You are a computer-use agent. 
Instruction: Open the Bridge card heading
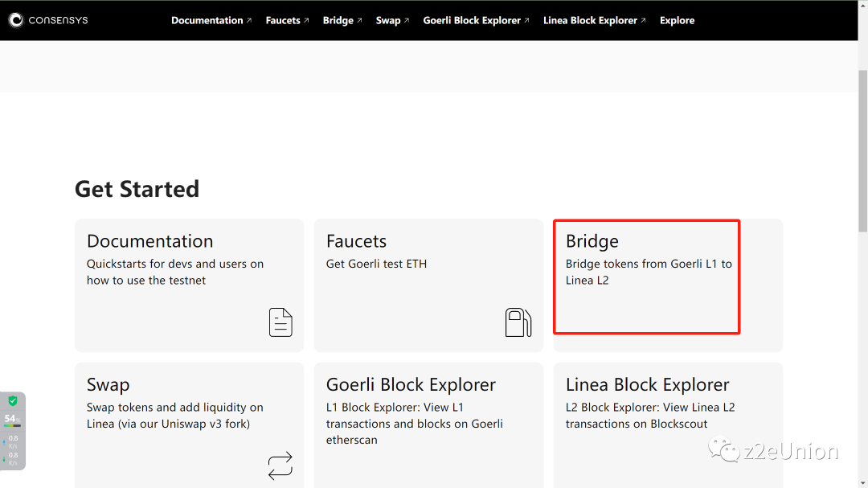coord(592,241)
